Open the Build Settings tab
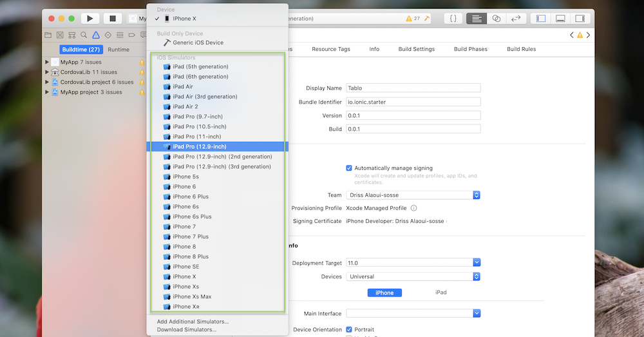The width and height of the screenshot is (644, 337). (417, 49)
